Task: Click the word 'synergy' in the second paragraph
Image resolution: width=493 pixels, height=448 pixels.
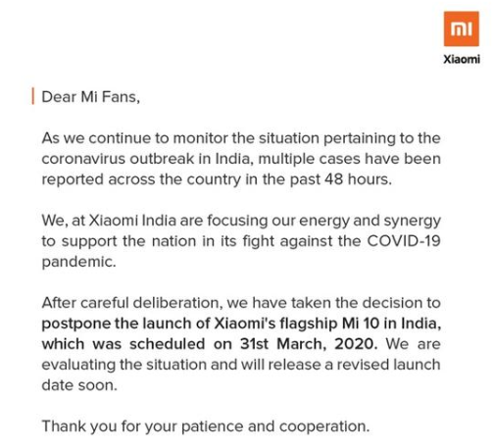Action: [x=413, y=222]
